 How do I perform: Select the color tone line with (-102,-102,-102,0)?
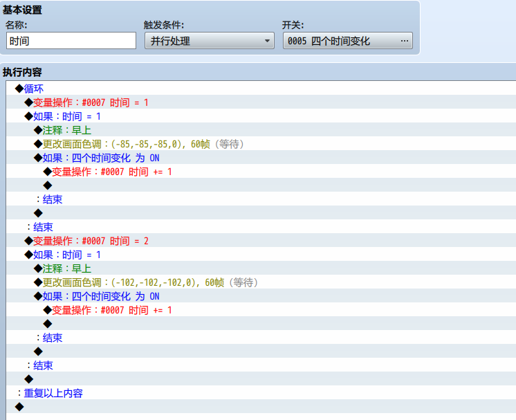261,282
